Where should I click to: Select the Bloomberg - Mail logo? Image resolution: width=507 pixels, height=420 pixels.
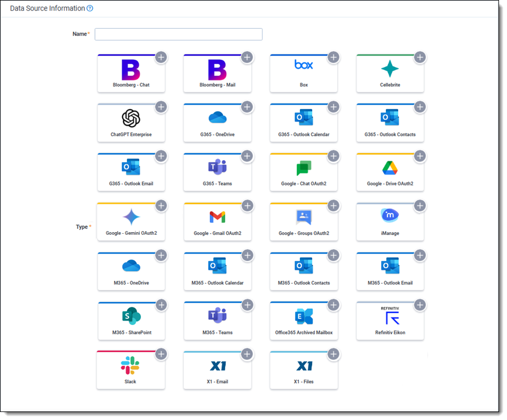[217, 69]
